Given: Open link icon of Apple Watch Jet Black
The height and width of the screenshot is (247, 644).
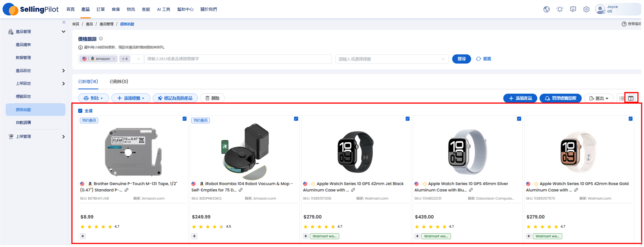Looking at the screenshot, I should click(x=353, y=190).
